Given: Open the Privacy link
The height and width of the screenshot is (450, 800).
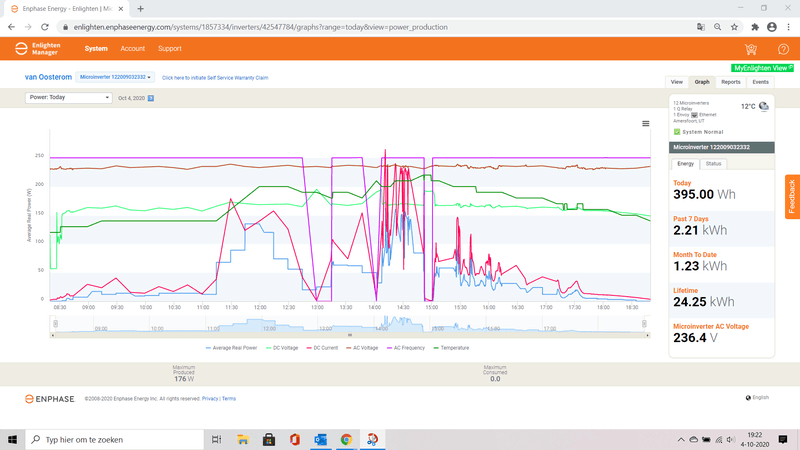Looking at the screenshot, I should [210, 398].
